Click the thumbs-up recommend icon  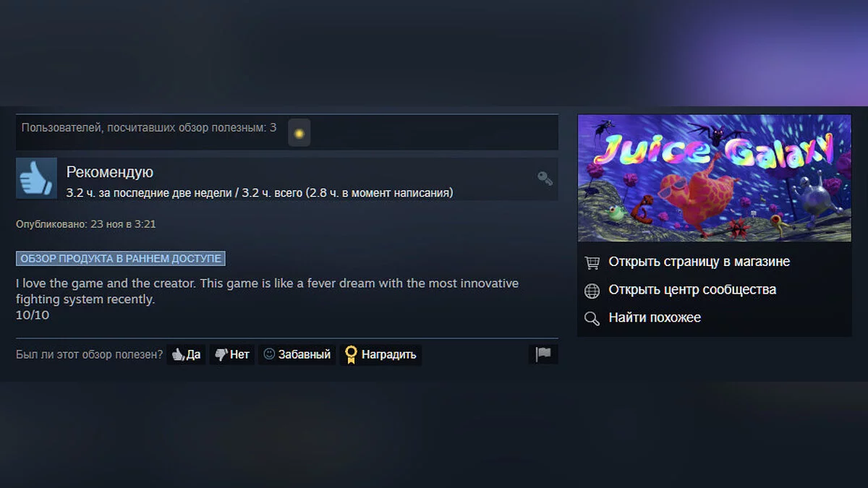pyautogui.click(x=36, y=178)
